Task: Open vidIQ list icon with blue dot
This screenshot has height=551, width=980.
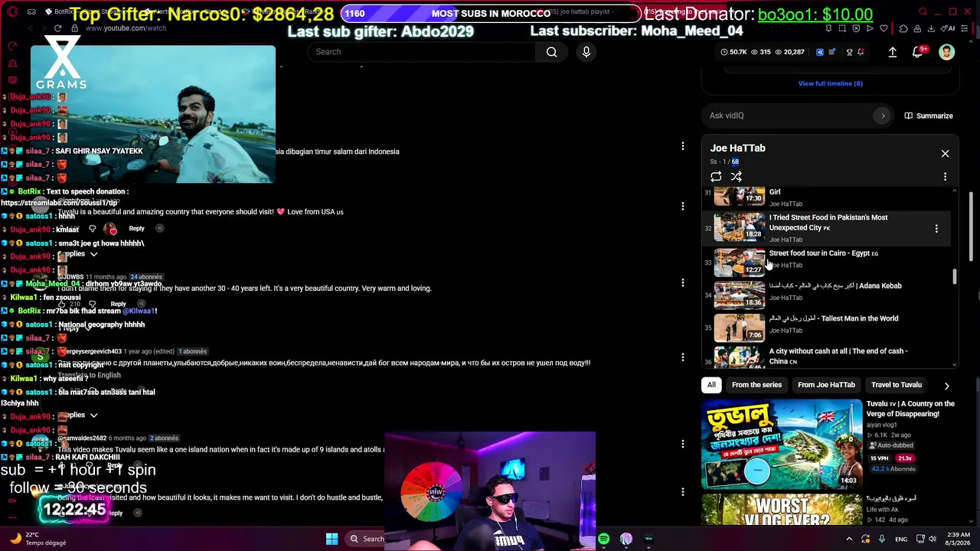Action: tap(831, 52)
